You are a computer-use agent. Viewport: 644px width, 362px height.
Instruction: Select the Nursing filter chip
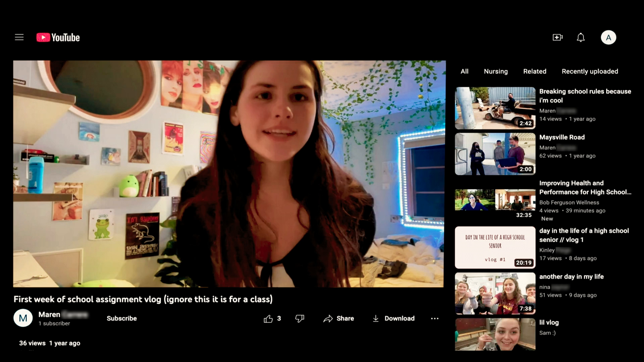495,71
